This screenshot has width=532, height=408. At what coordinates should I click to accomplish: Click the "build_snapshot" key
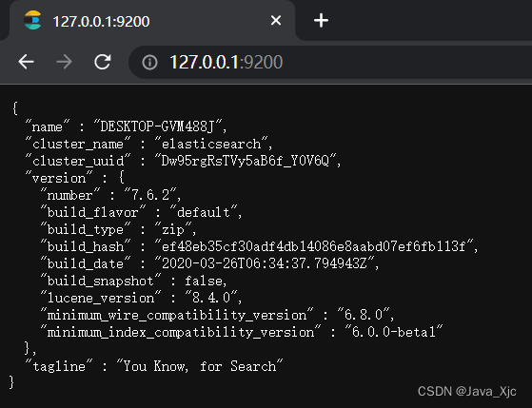(101, 281)
